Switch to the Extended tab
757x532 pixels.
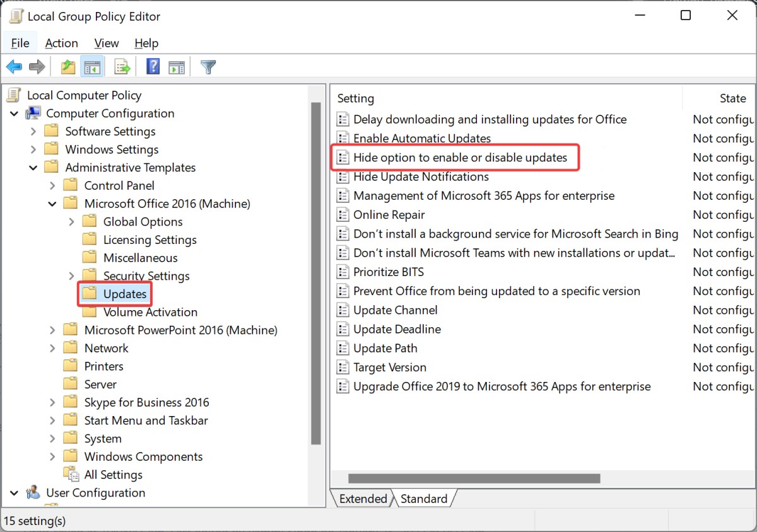[363, 499]
